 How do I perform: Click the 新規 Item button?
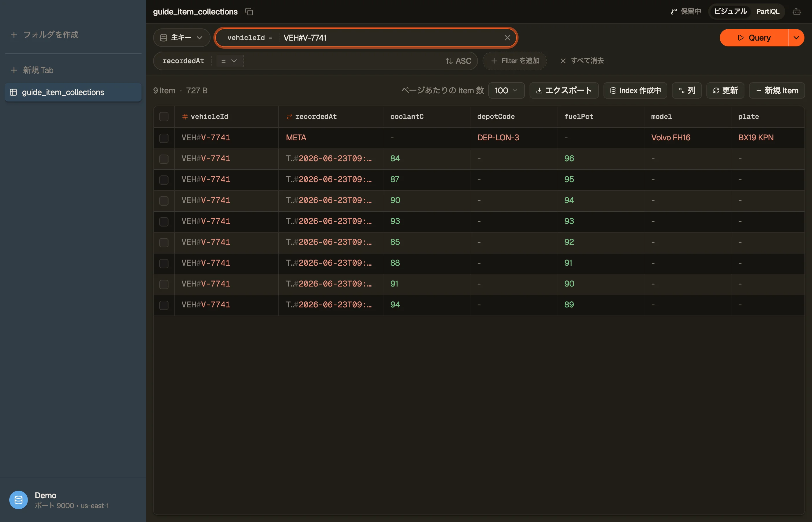click(x=777, y=90)
